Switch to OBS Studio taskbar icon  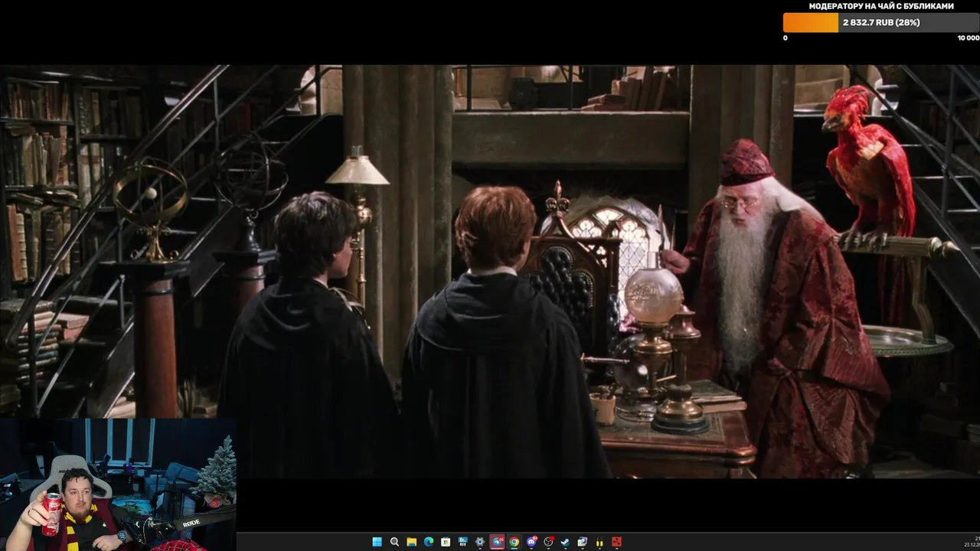548,542
